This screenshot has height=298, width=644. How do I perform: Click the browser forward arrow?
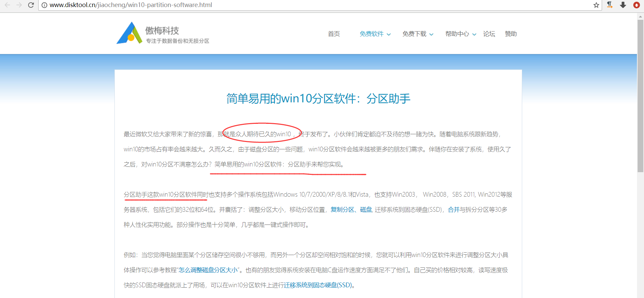[x=19, y=5]
